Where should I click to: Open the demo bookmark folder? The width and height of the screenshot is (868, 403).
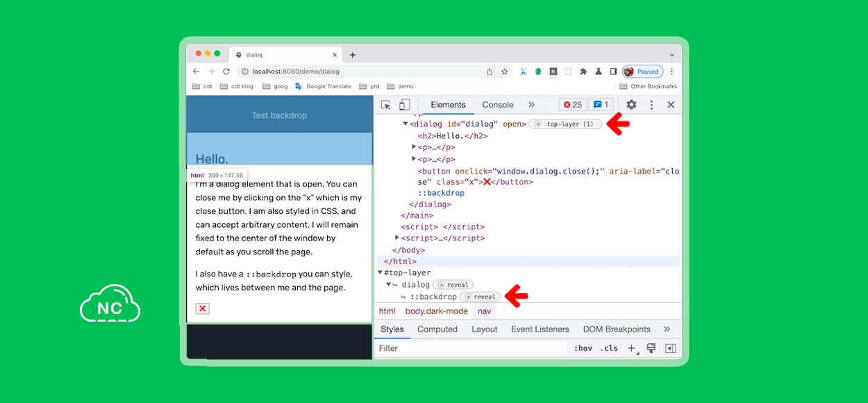pyautogui.click(x=400, y=87)
